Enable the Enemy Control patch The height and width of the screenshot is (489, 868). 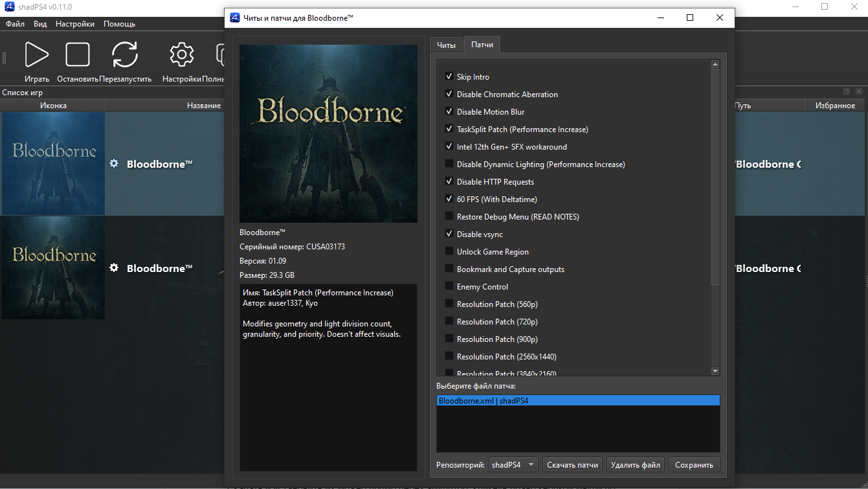pos(449,286)
